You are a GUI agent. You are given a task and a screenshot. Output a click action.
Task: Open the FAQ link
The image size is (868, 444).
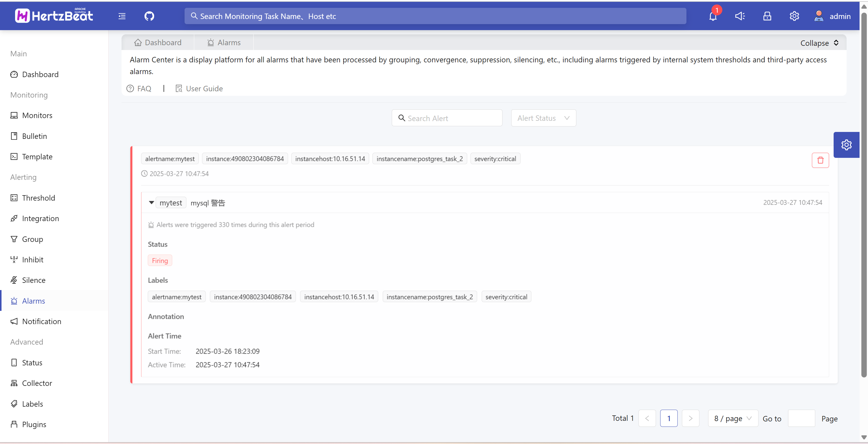139,89
